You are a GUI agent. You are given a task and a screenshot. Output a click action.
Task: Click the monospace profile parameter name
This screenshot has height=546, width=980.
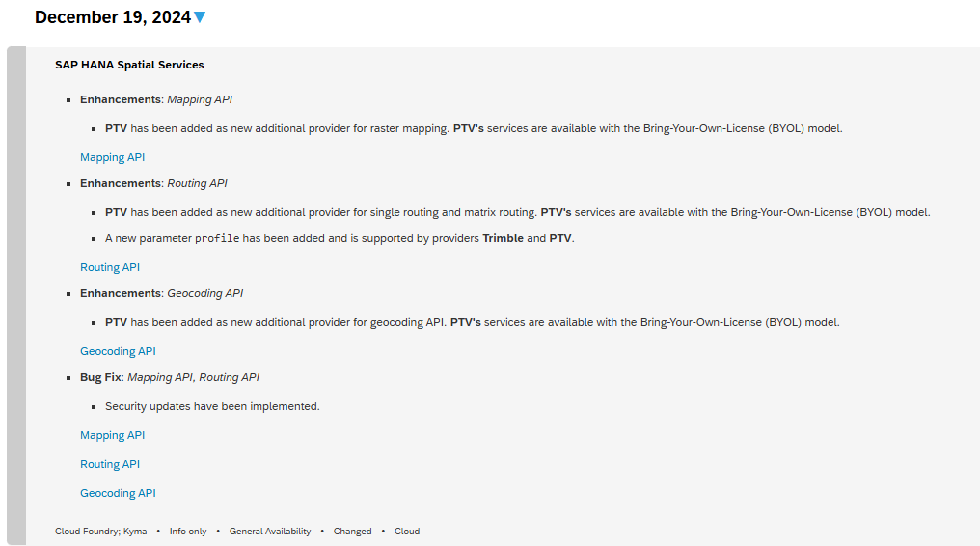click(217, 238)
